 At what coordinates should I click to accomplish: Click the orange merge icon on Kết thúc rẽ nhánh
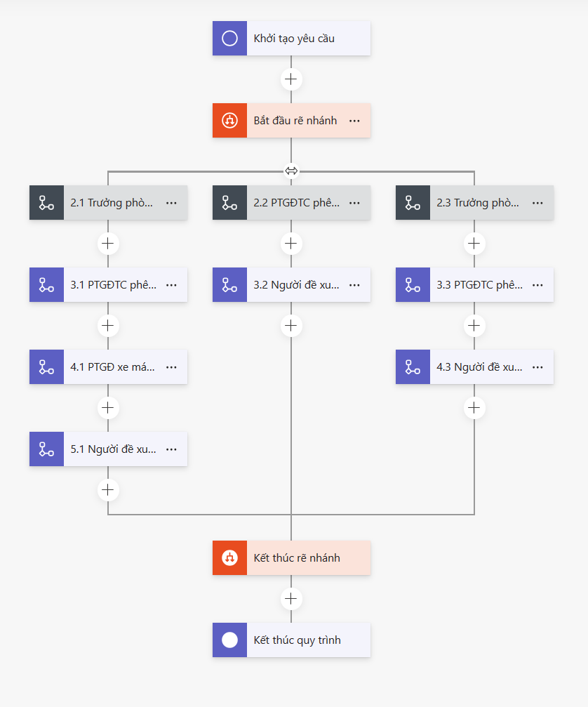pos(229,558)
